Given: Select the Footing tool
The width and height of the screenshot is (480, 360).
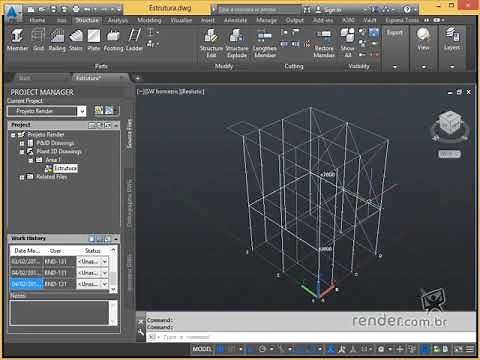Looking at the screenshot, I should (113, 40).
